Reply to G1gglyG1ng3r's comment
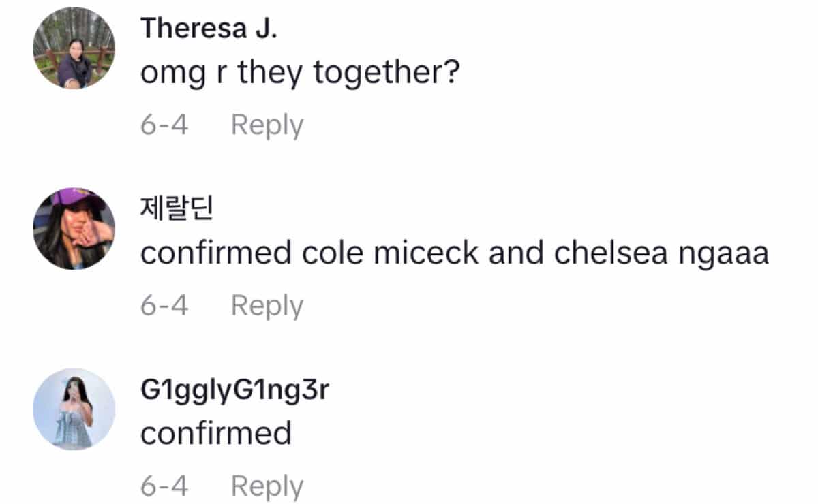Viewport: 818px width, 504px height. pos(267,486)
